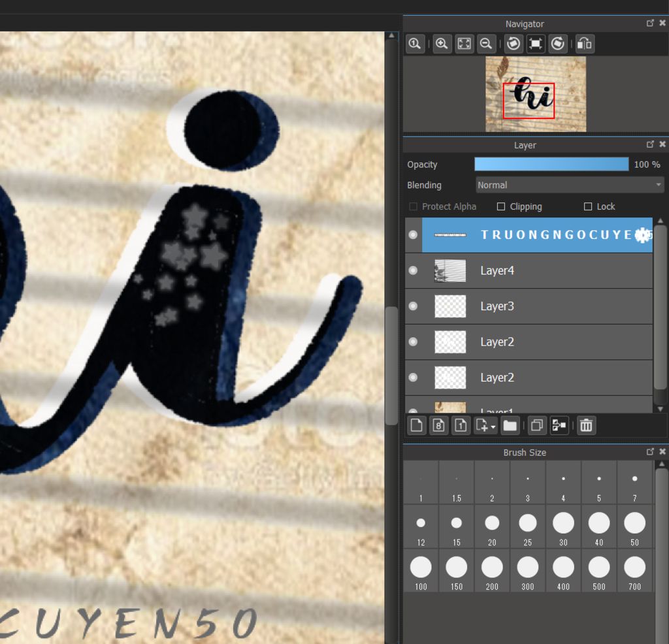
Task: Open settings gear on TRUONGNGOCUYE text layer
Action: pyautogui.click(x=643, y=235)
